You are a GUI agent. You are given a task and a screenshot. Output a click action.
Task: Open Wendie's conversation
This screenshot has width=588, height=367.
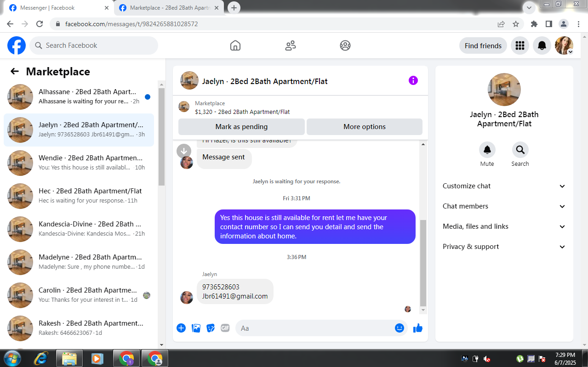click(x=79, y=163)
